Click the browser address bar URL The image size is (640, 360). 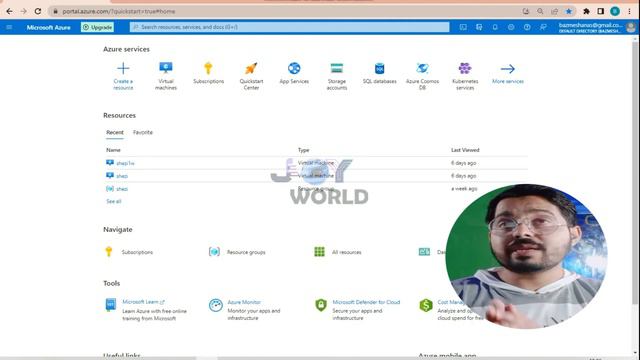point(118,11)
